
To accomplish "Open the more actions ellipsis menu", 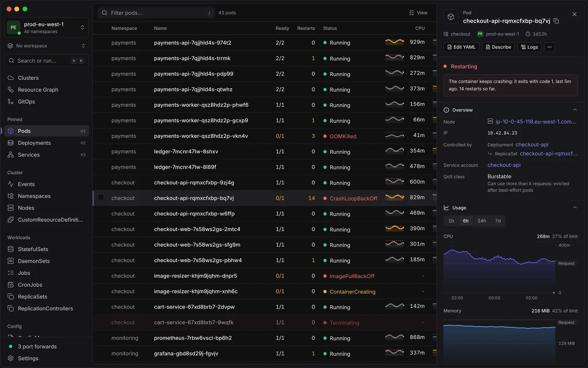I will click(x=549, y=47).
